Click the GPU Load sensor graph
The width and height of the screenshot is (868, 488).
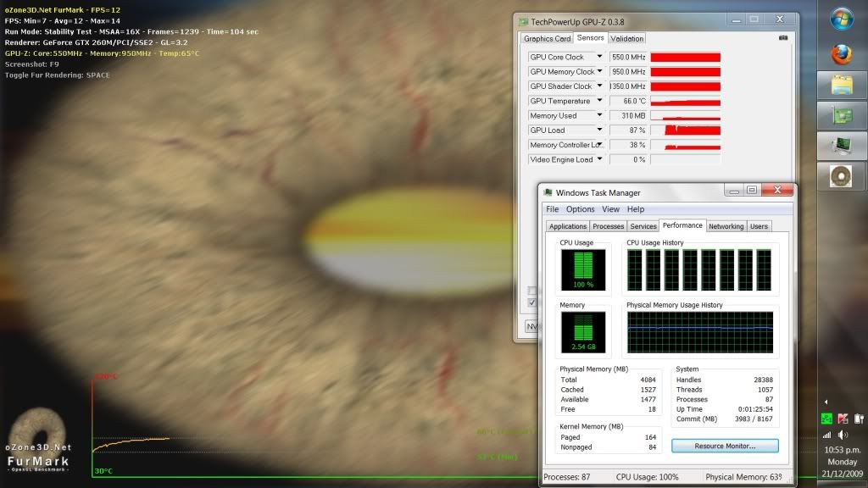point(685,130)
